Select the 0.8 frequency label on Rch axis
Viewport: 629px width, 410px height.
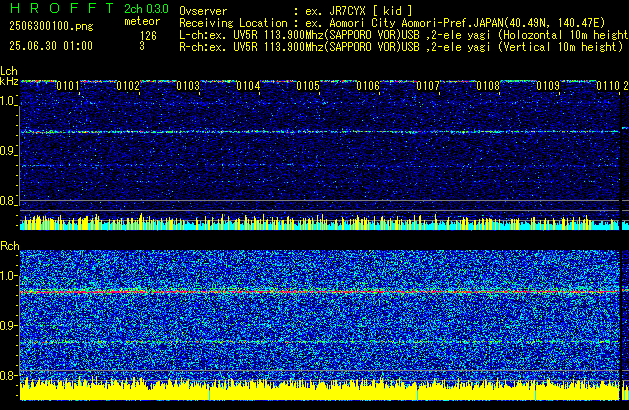8,375
